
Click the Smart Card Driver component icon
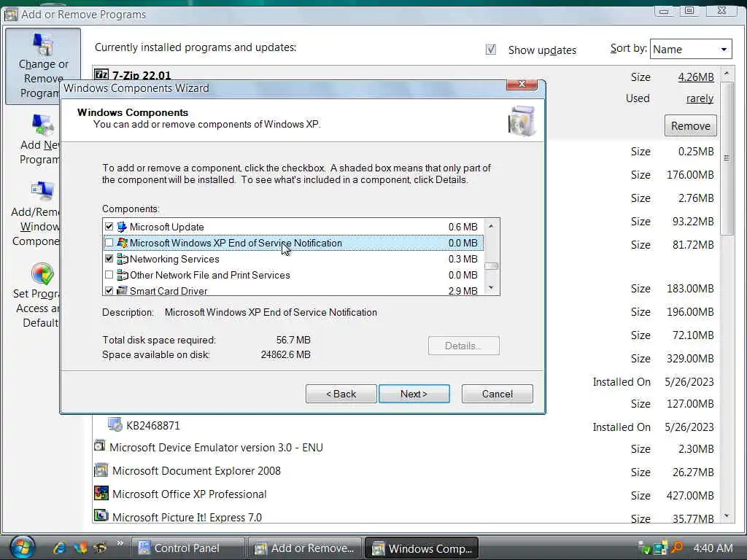click(123, 290)
